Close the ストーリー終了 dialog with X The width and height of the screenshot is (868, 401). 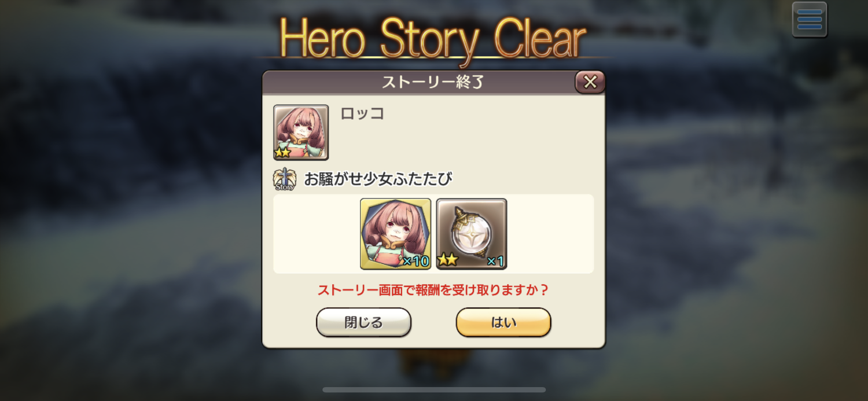[x=590, y=82]
